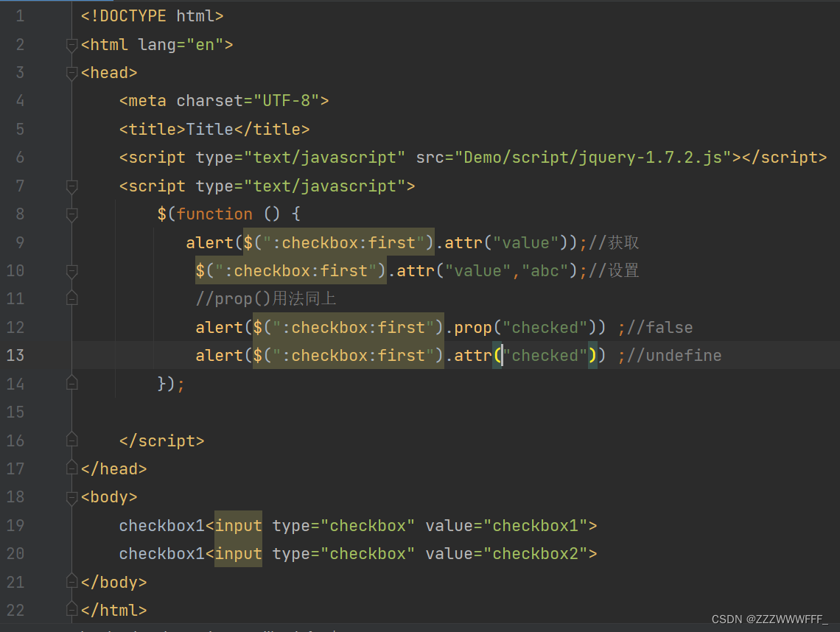
Task: Click the fold-end marker beside the closing script tag
Action: click(x=71, y=440)
